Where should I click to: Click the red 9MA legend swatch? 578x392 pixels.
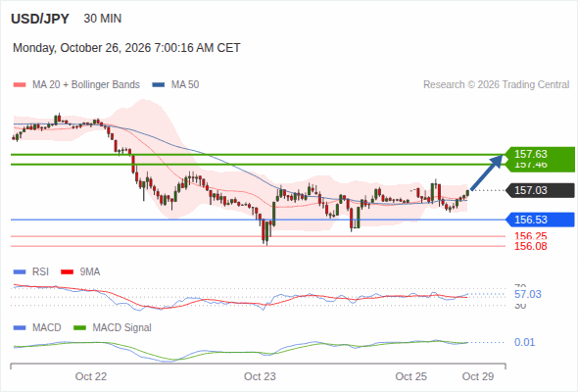(67, 272)
